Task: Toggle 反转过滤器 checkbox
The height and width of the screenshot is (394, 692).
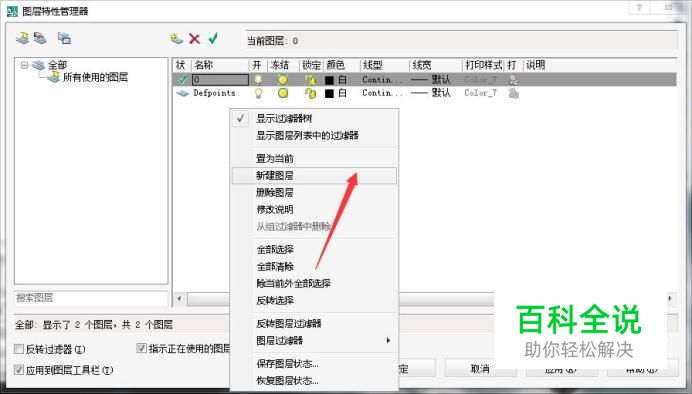Action: pyautogui.click(x=19, y=349)
